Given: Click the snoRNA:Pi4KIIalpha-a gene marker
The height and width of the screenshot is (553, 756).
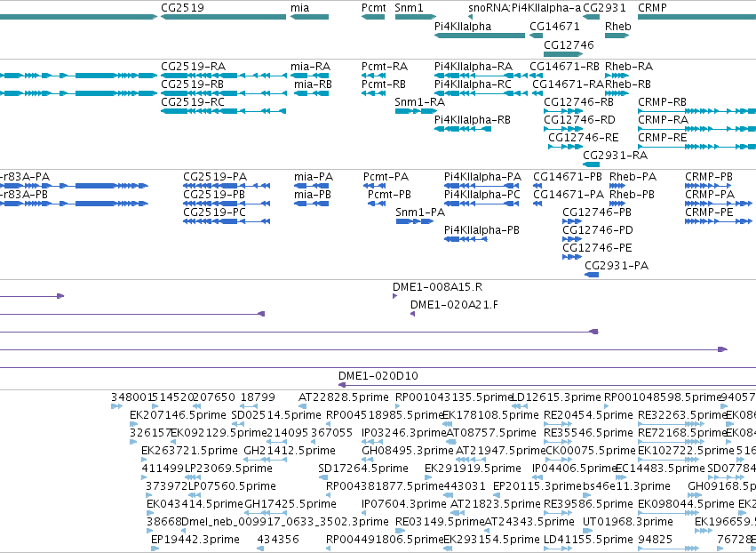Looking at the screenshot, I should pyautogui.click(x=470, y=17).
